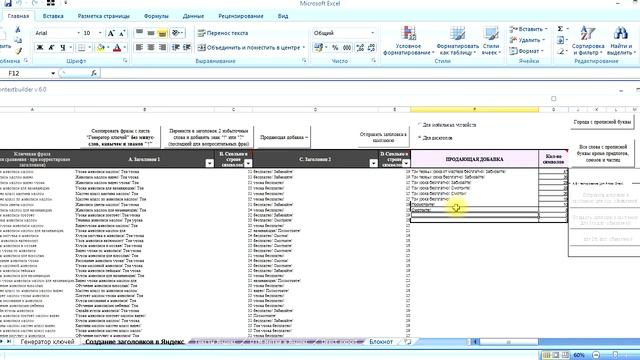
Task: Apply percent number format
Action: [x=335, y=48]
